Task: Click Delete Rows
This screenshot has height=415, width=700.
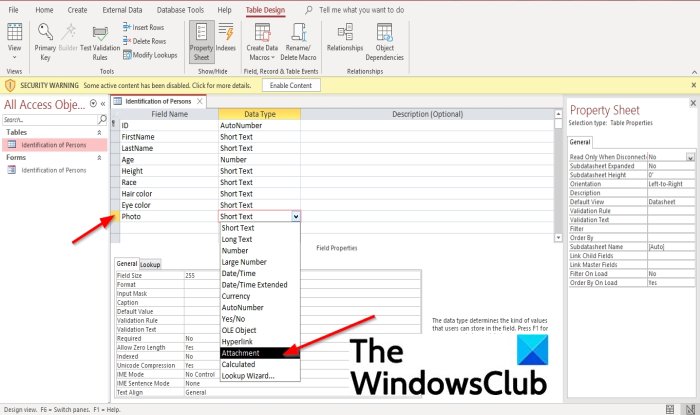Action: tap(145, 41)
